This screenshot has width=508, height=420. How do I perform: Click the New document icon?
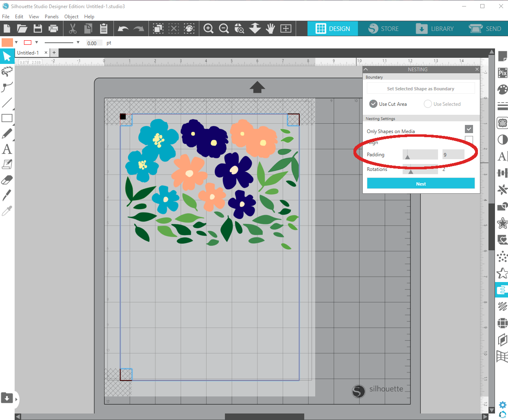[7, 28]
